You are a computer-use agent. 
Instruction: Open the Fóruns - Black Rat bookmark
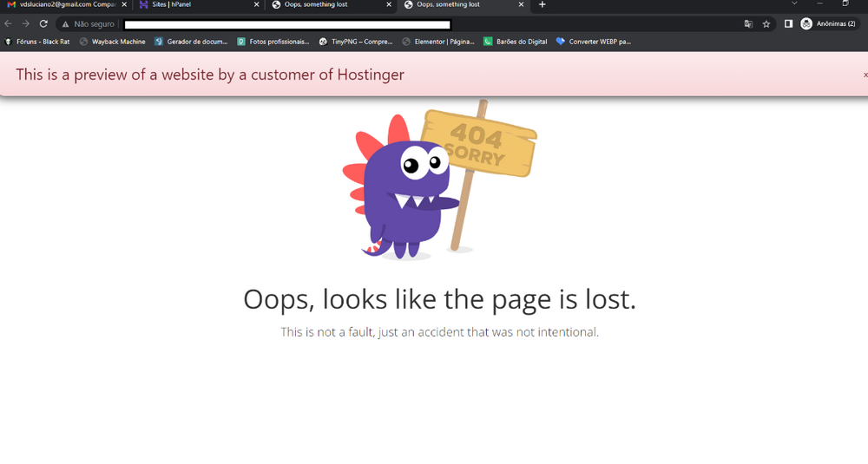tap(37, 42)
